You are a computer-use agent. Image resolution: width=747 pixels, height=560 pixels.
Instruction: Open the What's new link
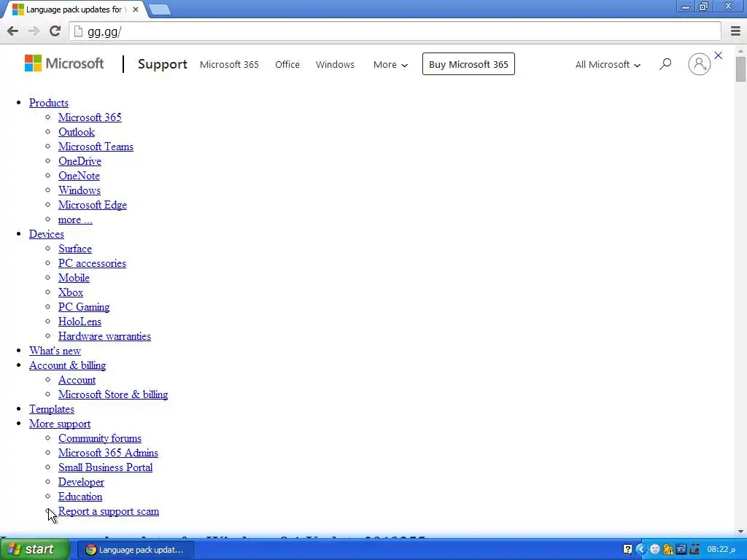[55, 351]
